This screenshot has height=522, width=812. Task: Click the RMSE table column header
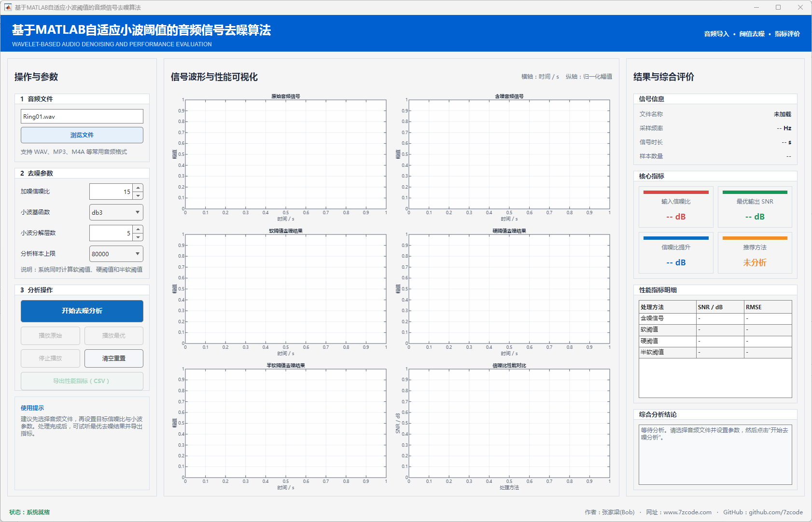click(768, 307)
